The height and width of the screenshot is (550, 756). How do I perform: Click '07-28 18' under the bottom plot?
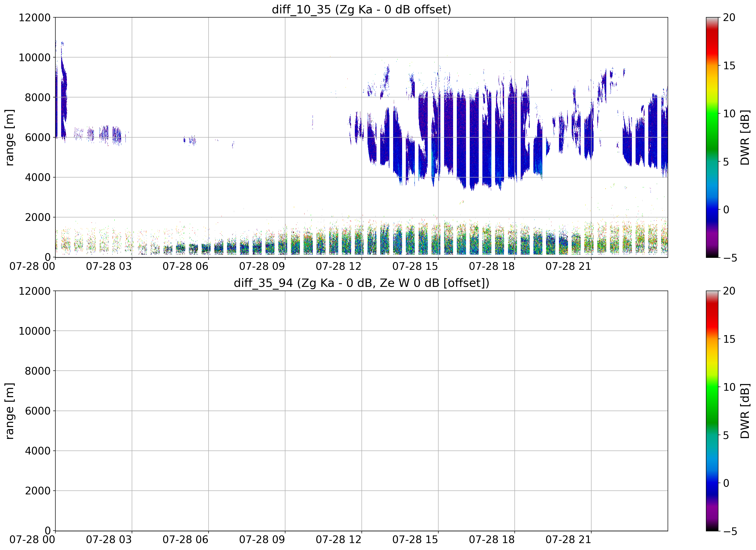pos(492,540)
